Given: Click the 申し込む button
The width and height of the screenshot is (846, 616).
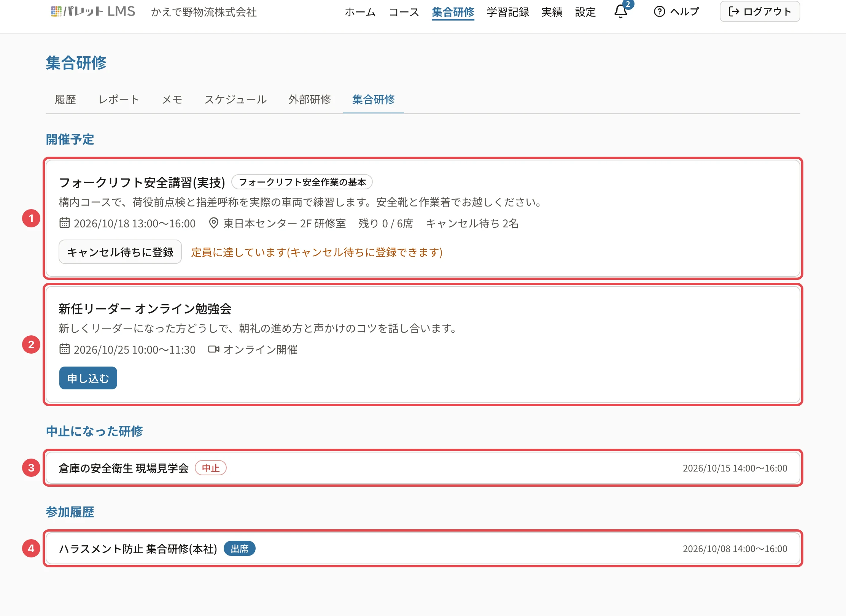Looking at the screenshot, I should (x=88, y=378).
